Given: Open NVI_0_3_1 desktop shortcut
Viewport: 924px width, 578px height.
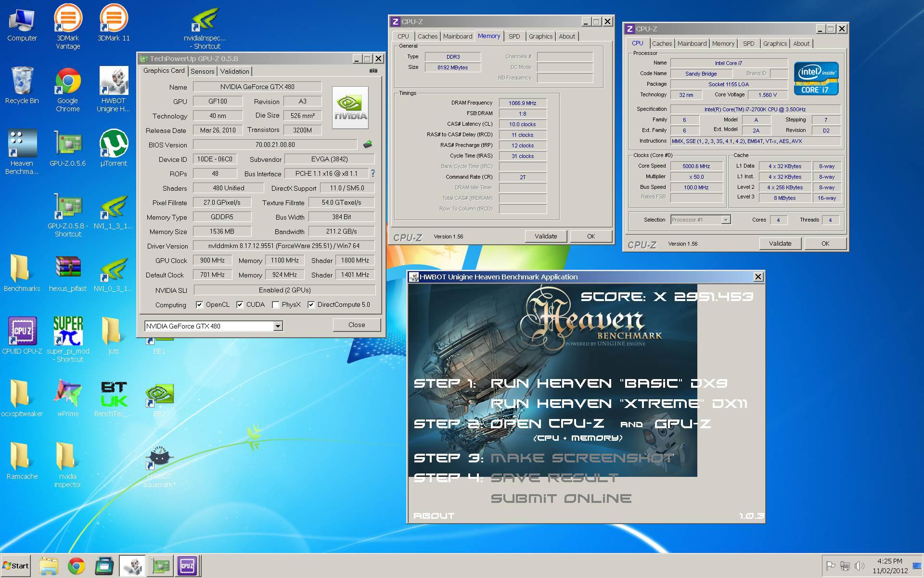Looking at the screenshot, I should [x=114, y=274].
